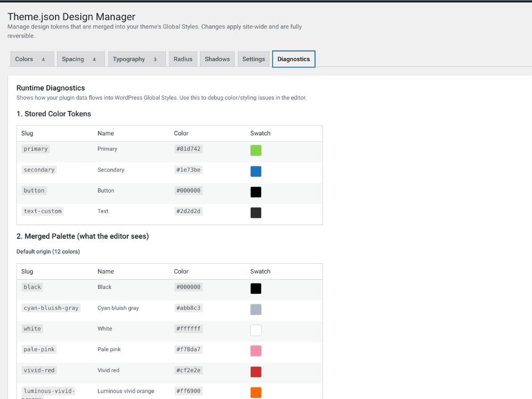
Task: Select the Typography tab
Action: [x=130, y=59]
